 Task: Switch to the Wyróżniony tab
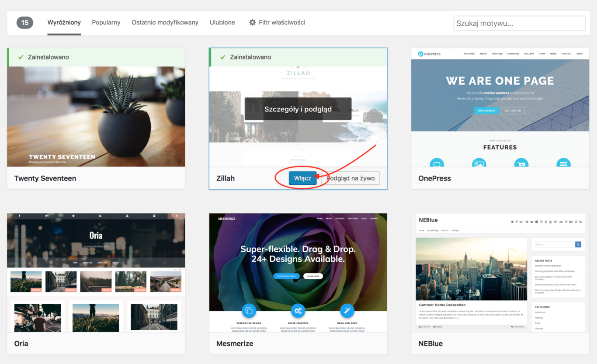coord(64,22)
